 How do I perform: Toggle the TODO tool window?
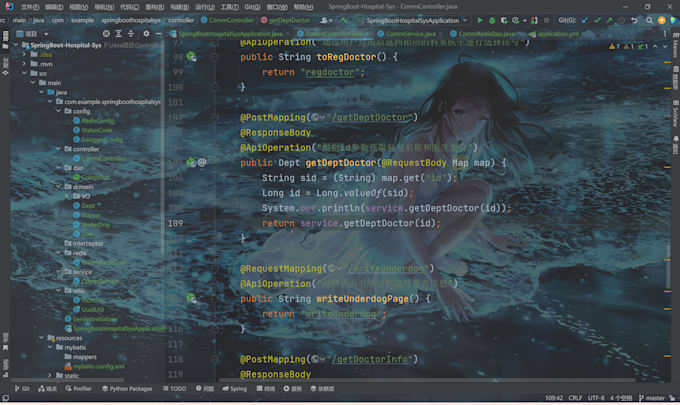(175, 389)
